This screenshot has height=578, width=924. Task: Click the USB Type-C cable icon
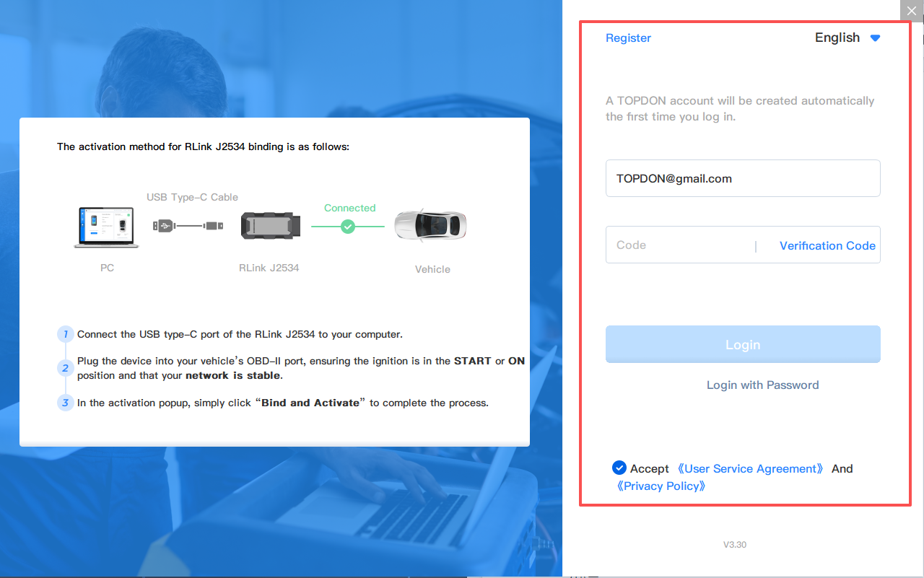188,226
